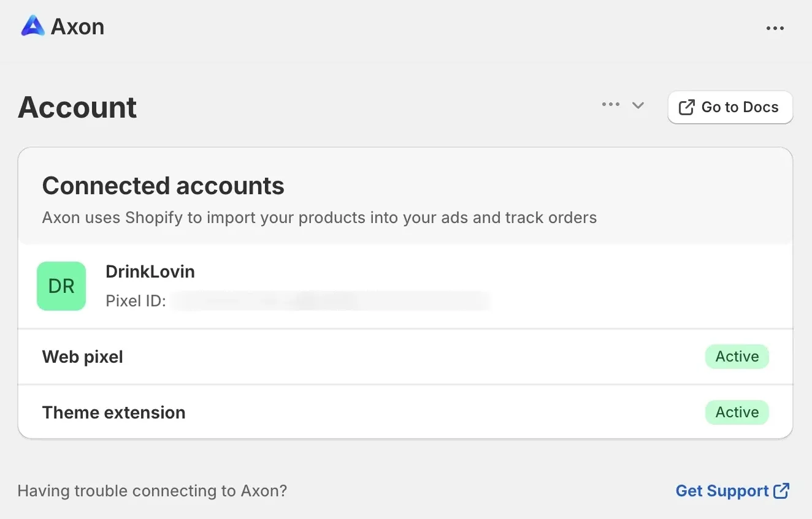Open the Go to Docs page
This screenshot has height=519, width=812.
tap(730, 107)
